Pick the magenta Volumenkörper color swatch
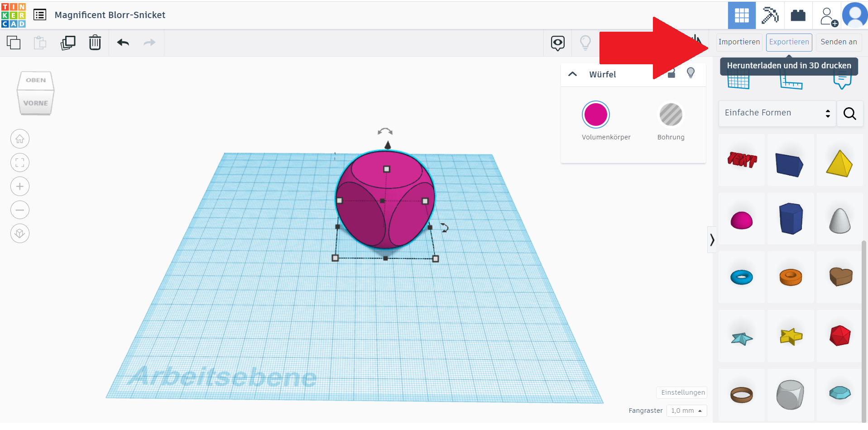868x430 pixels. point(595,115)
